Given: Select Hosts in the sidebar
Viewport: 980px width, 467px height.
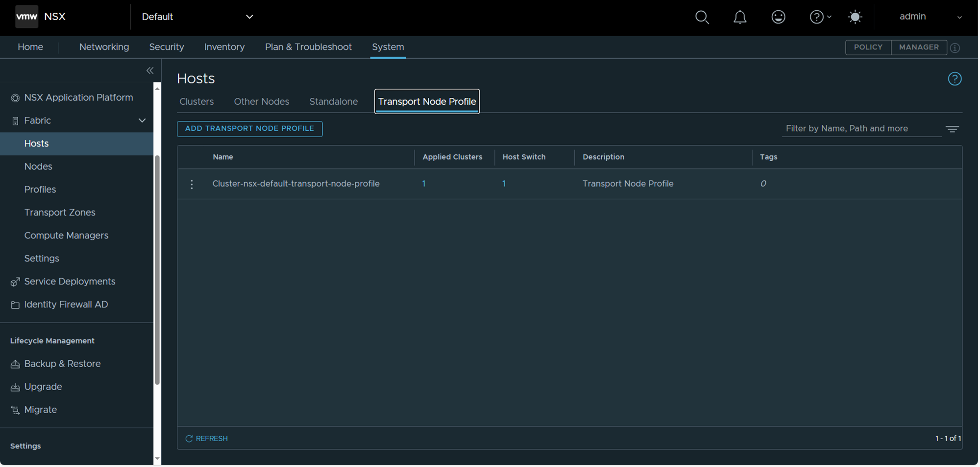Looking at the screenshot, I should click(x=77, y=143).
